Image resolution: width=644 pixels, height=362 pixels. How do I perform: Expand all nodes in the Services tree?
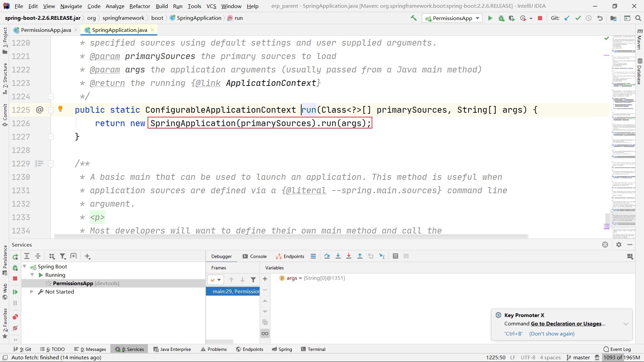click(27, 256)
